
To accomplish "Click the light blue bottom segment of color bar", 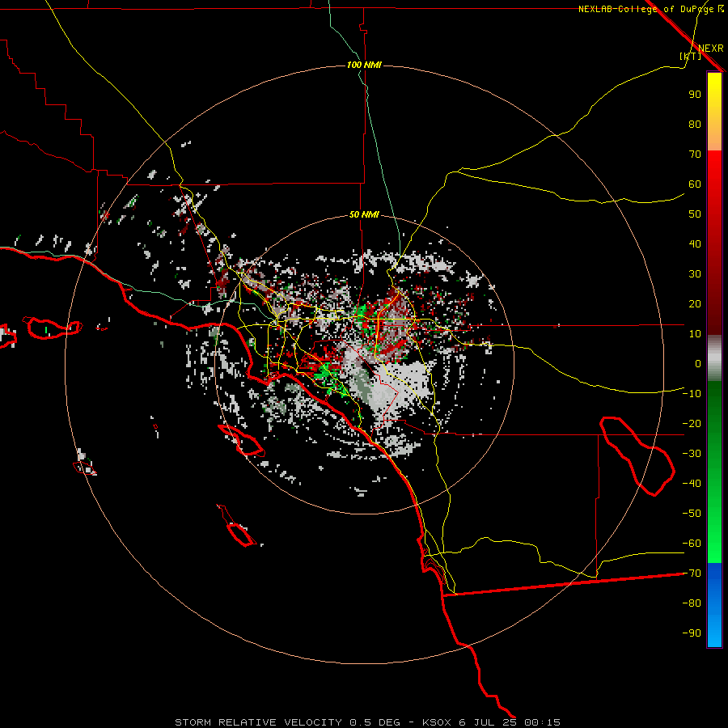I will [x=714, y=629].
